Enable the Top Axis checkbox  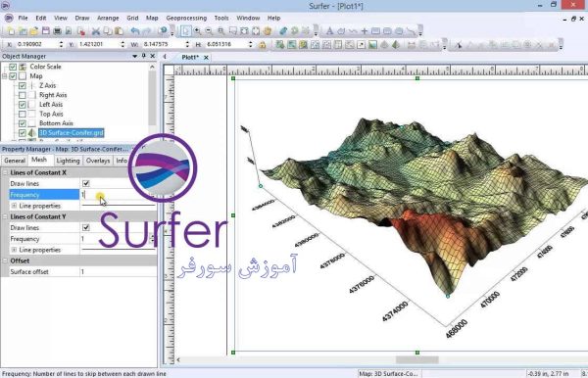[23, 114]
